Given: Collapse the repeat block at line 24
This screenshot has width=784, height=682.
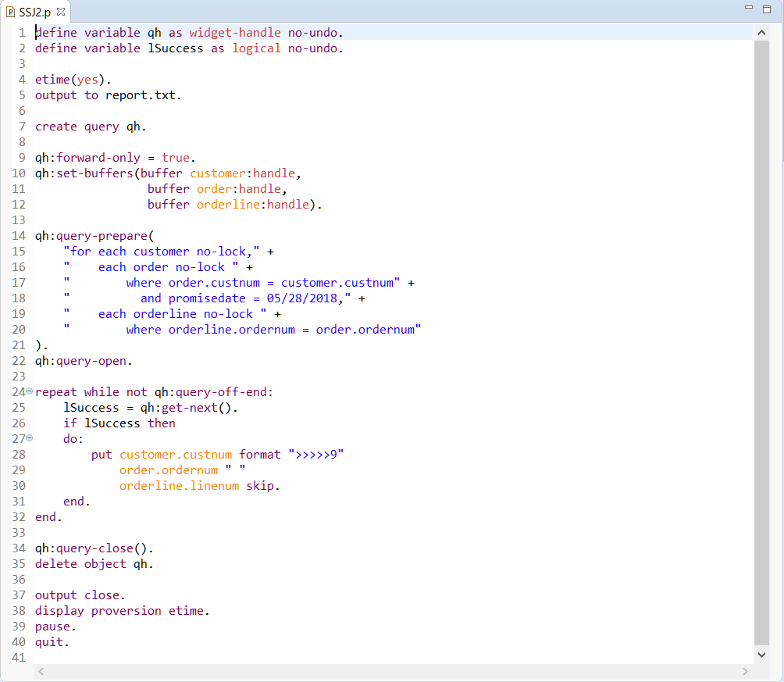Looking at the screenshot, I should coord(30,391).
